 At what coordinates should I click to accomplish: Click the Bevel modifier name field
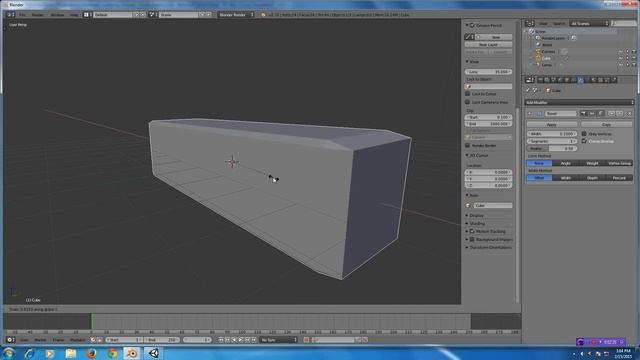pyautogui.click(x=560, y=113)
